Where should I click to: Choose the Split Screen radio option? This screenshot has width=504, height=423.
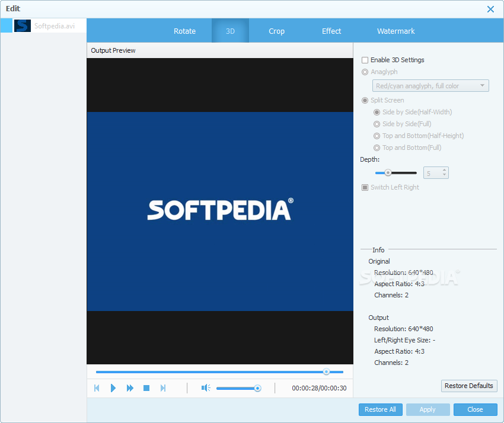(x=365, y=101)
